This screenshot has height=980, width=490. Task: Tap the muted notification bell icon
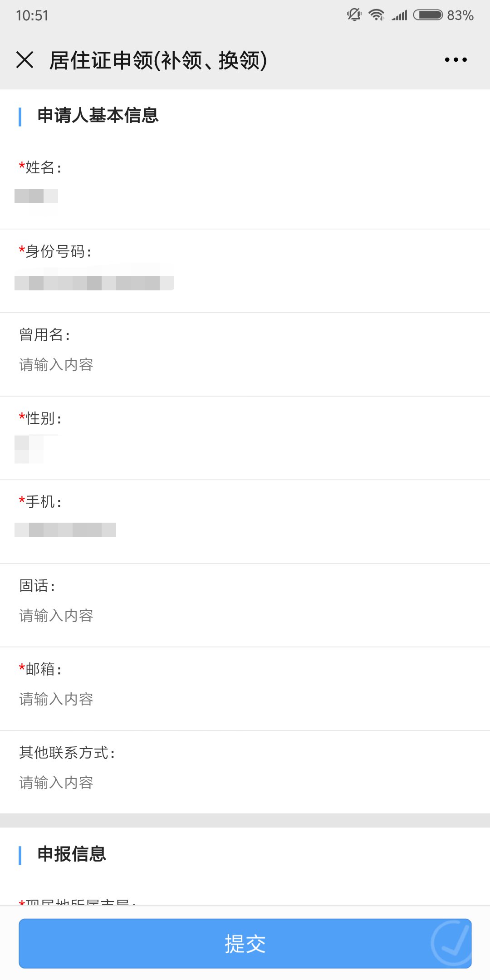(x=354, y=15)
